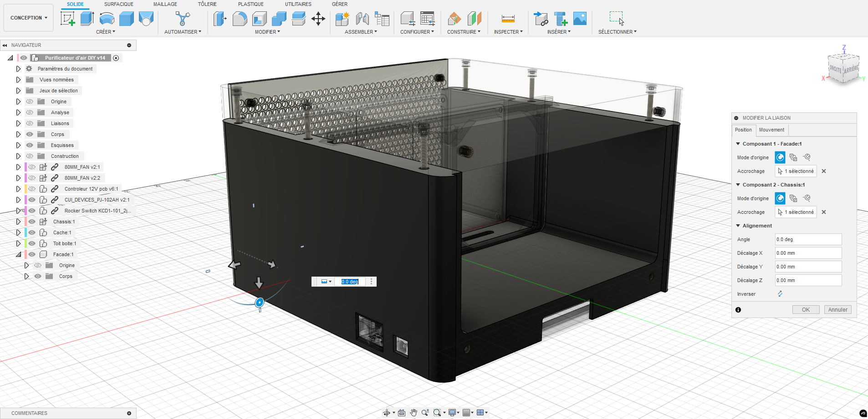Hide the Cache:1 component

[x=32, y=232]
